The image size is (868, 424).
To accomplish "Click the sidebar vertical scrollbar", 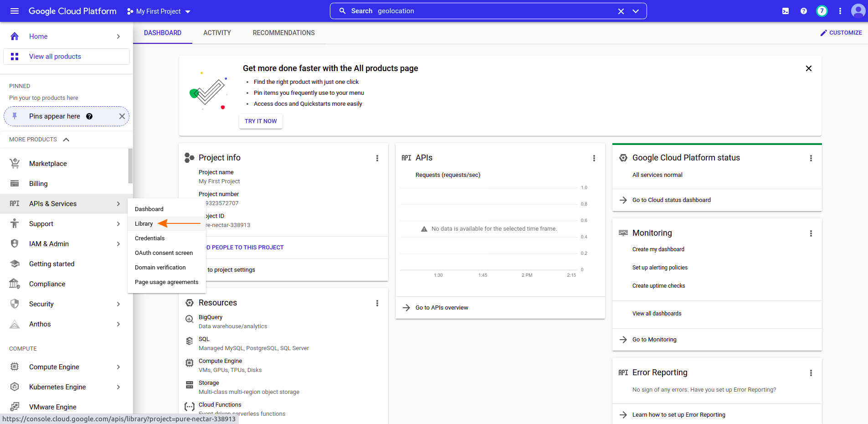I will point(130,166).
